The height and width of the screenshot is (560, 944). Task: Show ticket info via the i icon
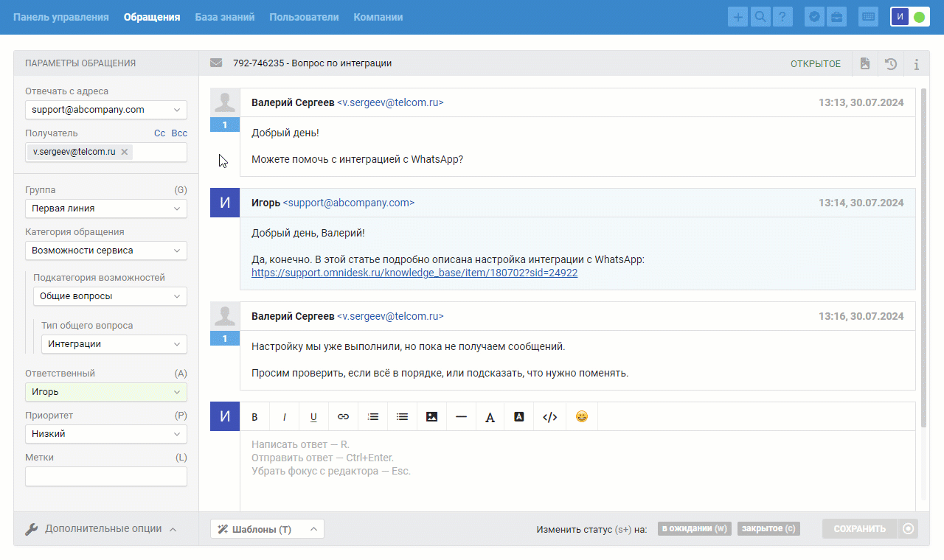click(x=917, y=63)
